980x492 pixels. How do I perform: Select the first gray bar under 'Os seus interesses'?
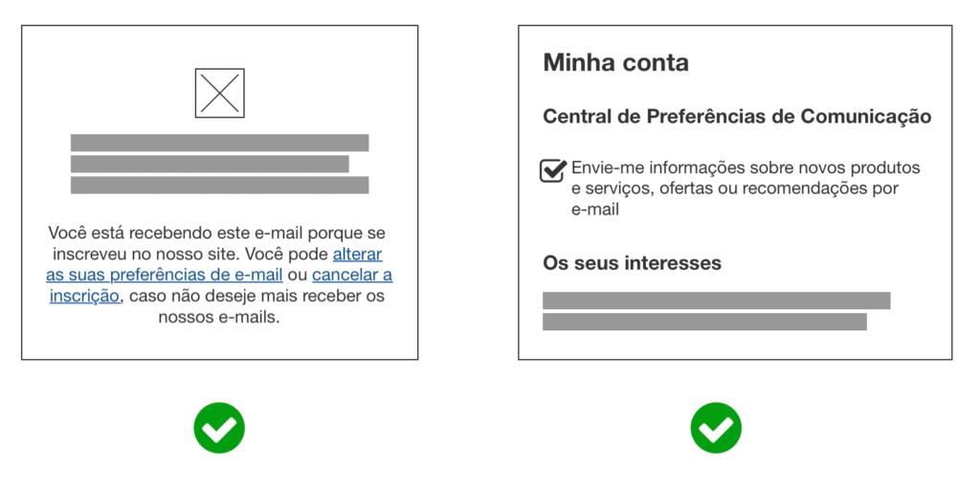point(716,301)
